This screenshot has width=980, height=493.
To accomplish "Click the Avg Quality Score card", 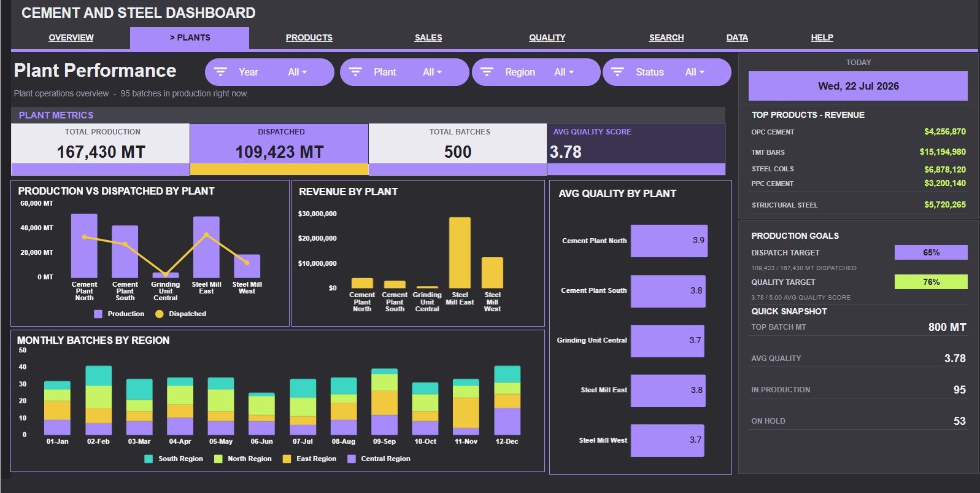I will point(636,149).
